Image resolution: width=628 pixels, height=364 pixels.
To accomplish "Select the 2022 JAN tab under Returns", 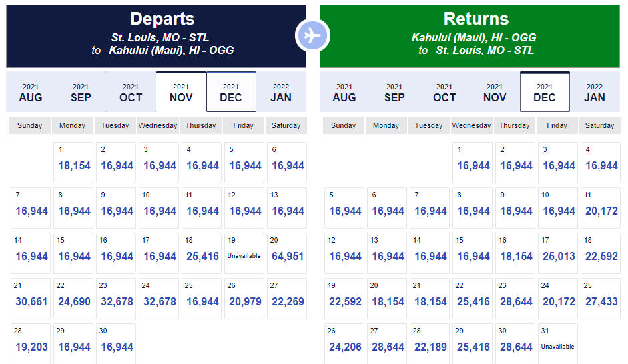I will [595, 93].
